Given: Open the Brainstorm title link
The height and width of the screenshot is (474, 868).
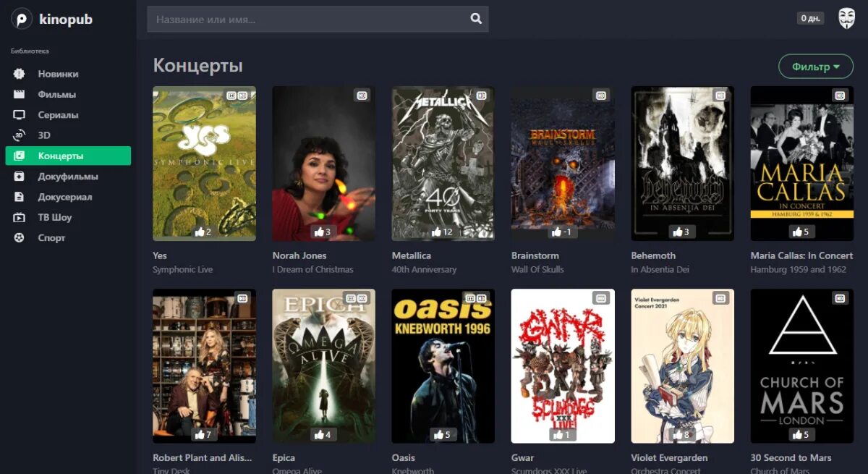Looking at the screenshot, I should tap(535, 255).
